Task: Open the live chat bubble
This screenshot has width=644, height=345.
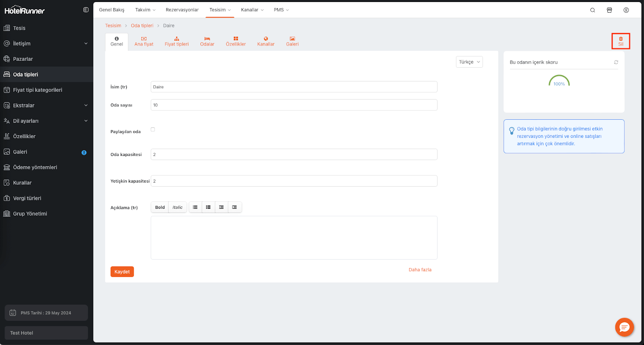Action: 624,327
